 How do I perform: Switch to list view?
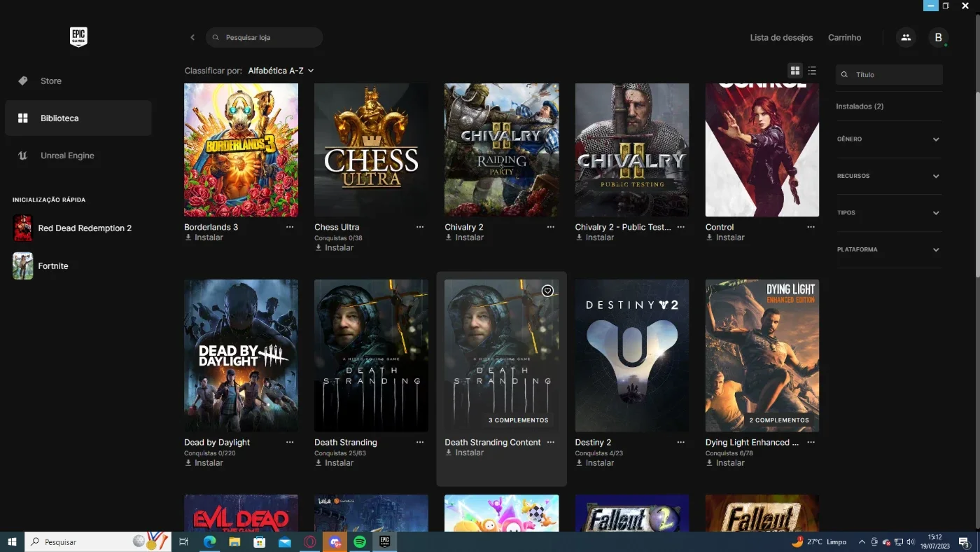pyautogui.click(x=812, y=71)
